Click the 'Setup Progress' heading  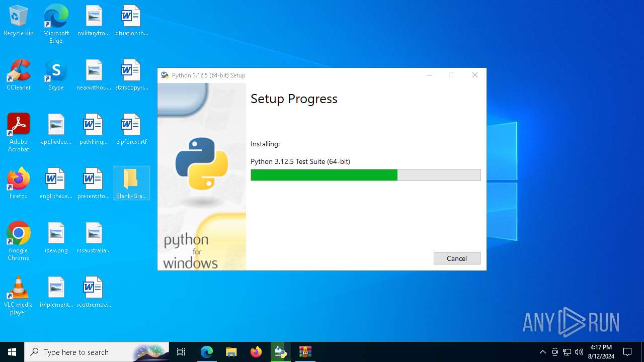[x=294, y=99]
